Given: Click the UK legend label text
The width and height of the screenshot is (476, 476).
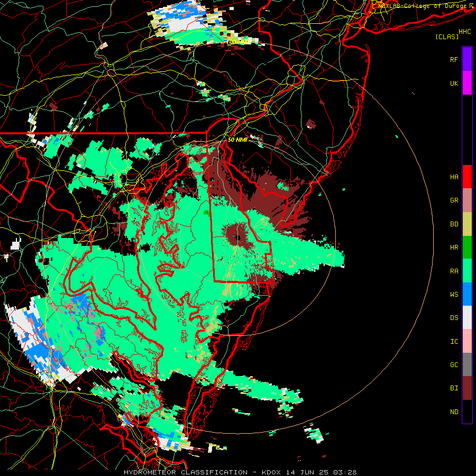Looking at the screenshot, I should point(454,83).
